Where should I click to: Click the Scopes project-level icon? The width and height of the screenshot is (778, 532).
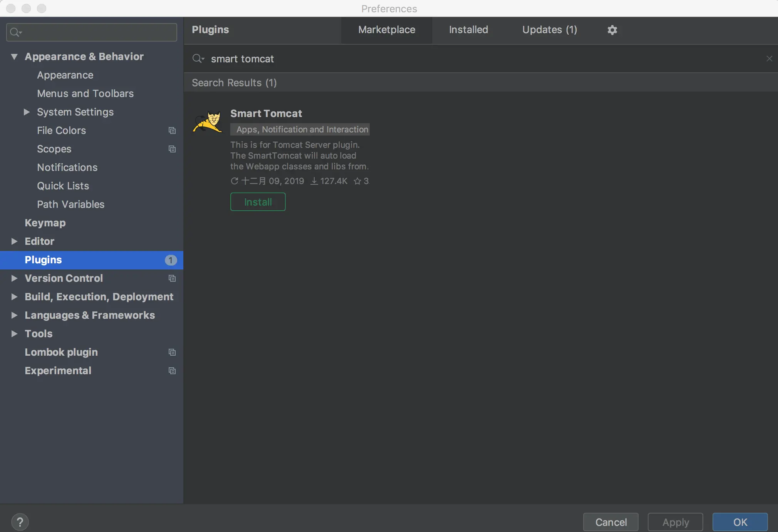tap(172, 149)
